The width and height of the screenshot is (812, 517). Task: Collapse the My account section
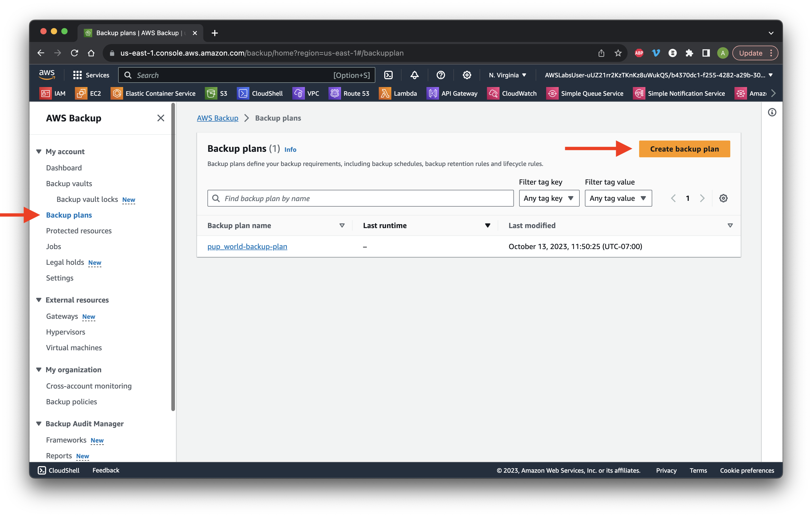[39, 152]
